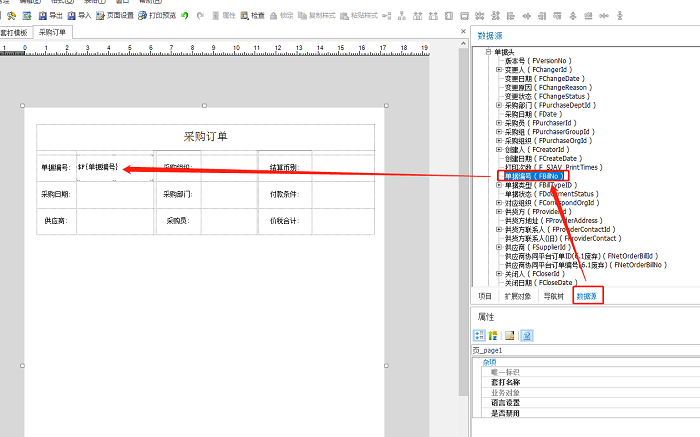Switch to the 扩展对象 tab
The image size is (700, 437).
click(x=519, y=296)
